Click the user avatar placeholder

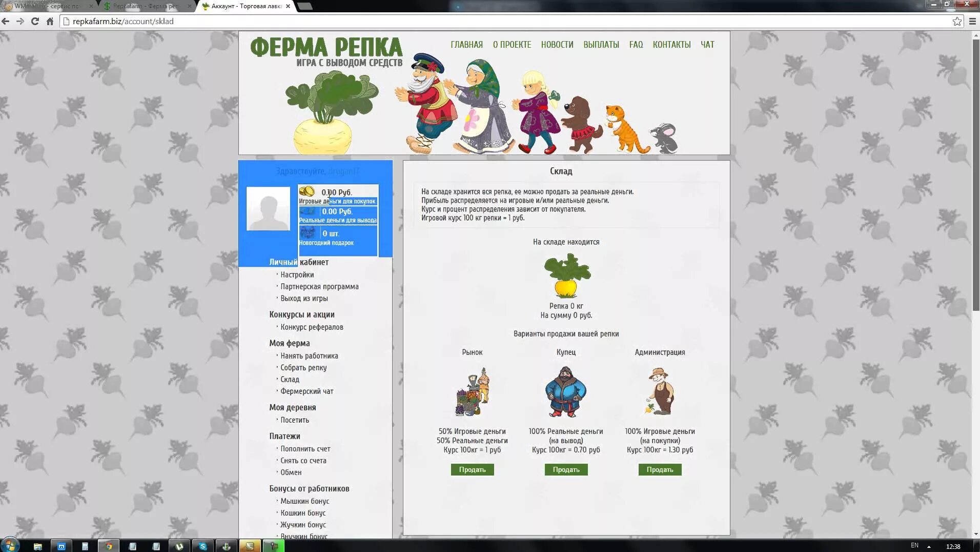(x=268, y=208)
